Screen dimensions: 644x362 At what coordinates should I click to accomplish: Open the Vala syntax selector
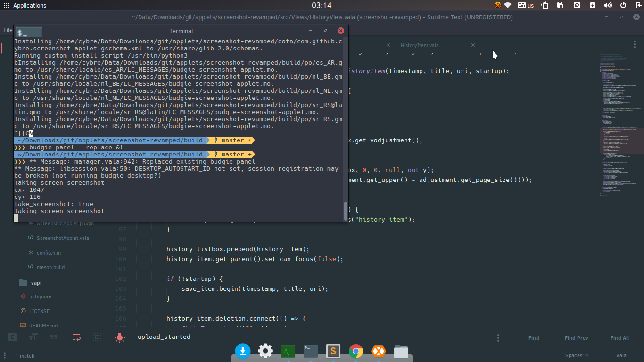click(x=621, y=356)
